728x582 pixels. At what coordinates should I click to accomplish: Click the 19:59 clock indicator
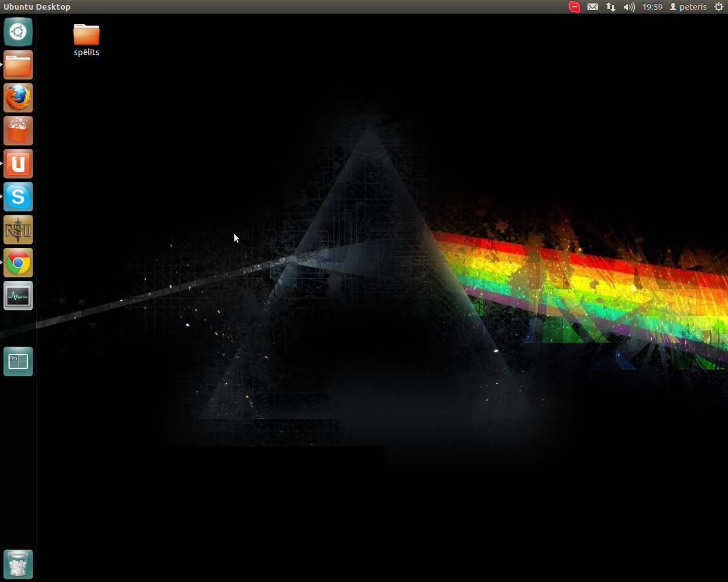[652, 7]
